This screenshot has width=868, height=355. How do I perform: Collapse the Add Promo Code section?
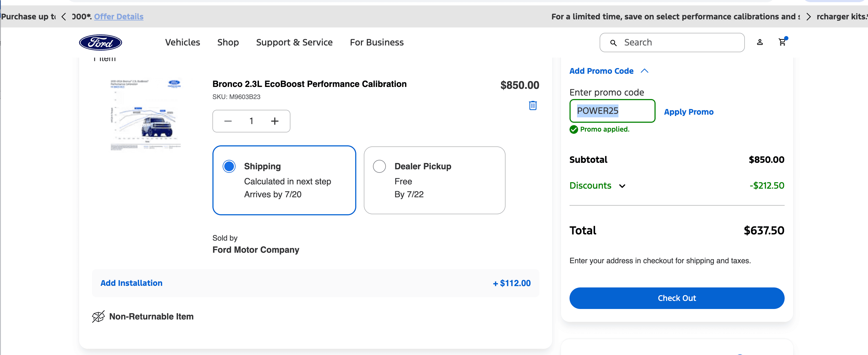pos(609,71)
